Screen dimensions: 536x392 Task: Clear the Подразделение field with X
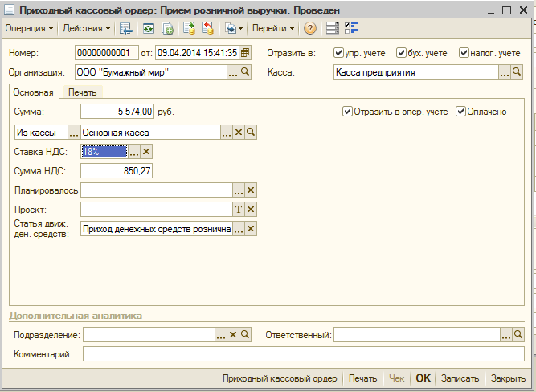click(x=233, y=335)
